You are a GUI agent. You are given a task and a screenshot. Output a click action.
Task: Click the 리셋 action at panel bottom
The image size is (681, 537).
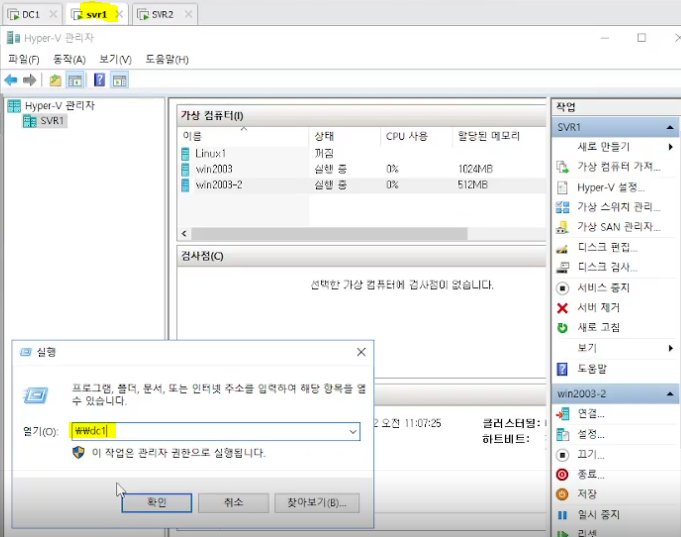point(587,533)
